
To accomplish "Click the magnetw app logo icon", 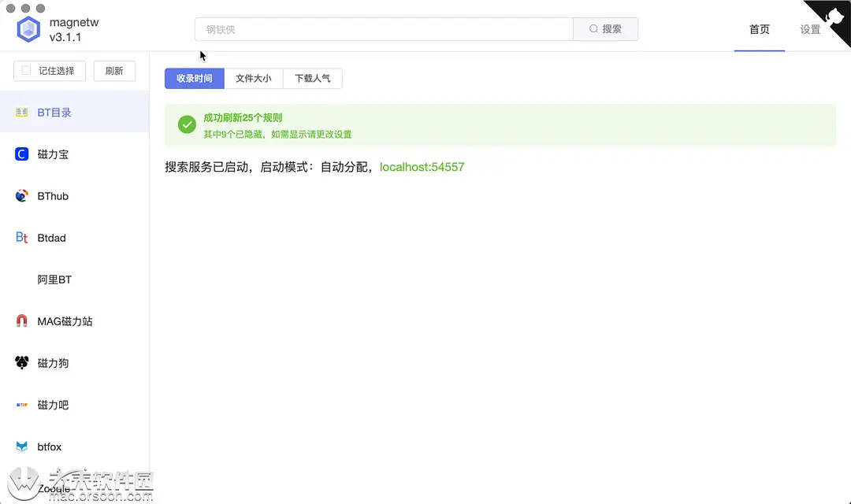I will click(28, 28).
